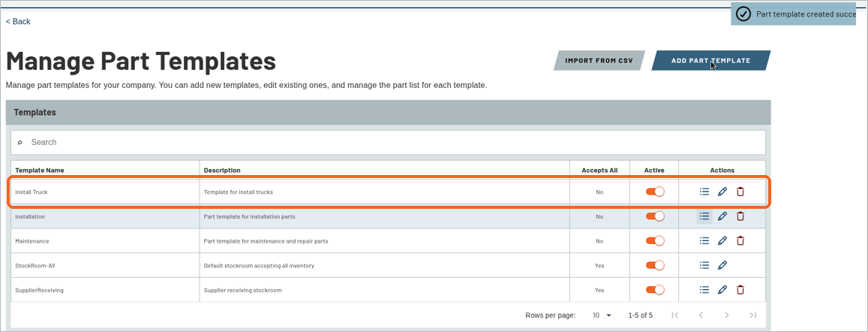Toggle Active switch for SupplierReceiving
This screenshot has height=332, width=868.
coord(655,289)
